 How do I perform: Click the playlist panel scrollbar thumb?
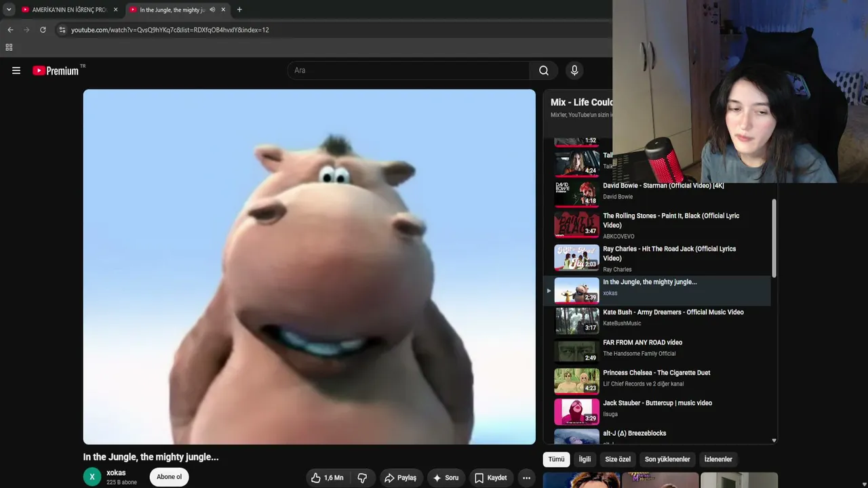(774, 238)
